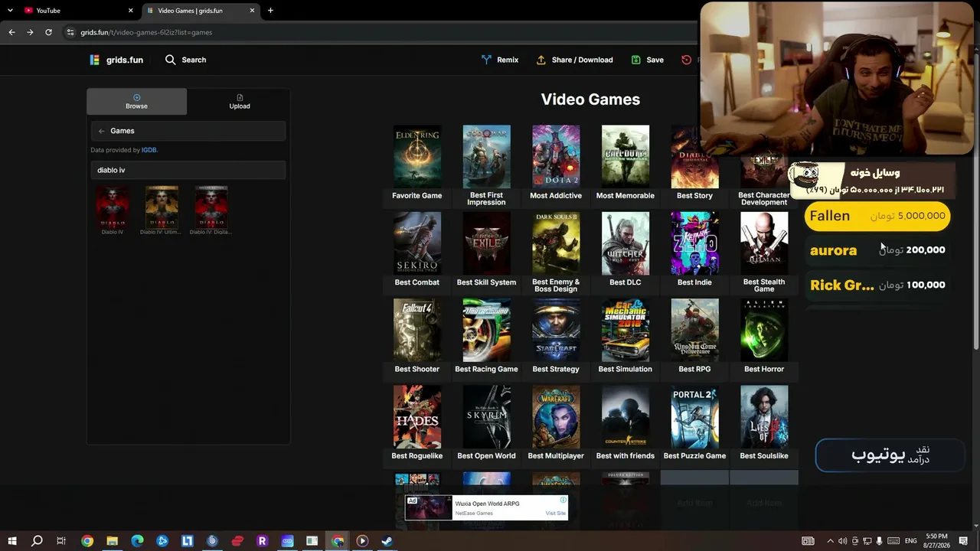Open the IGDB link
Image resolution: width=980 pixels, height=551 pixels.
pos(149,150)
